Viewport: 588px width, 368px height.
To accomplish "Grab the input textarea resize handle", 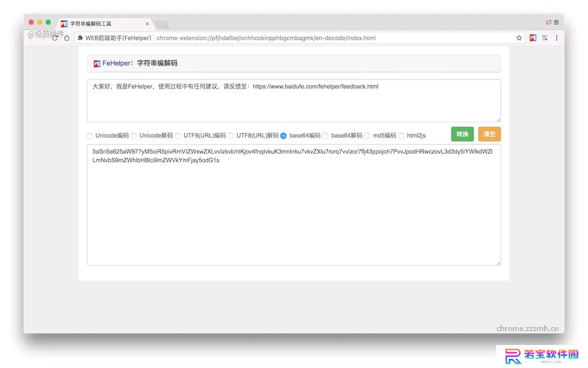I will coord(498,120).
